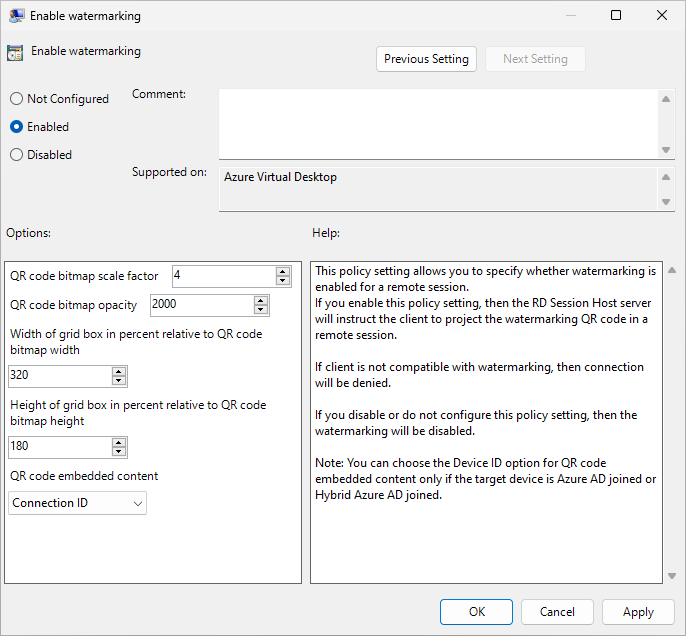The height and width of the screenshot is (636, 686).
Task: Decrease QR code bitmap scale factor
Action: (x=283, y=281)
